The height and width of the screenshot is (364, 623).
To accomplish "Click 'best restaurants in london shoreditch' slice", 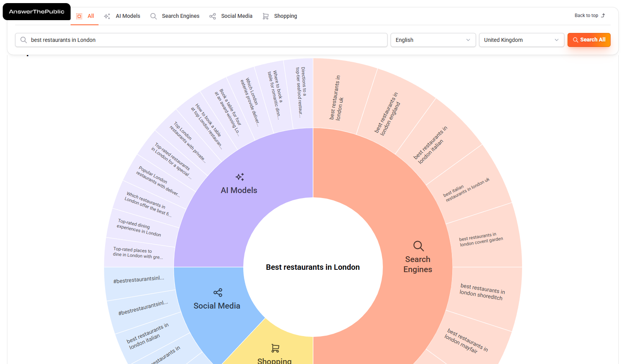I will [x=481, y=292].
